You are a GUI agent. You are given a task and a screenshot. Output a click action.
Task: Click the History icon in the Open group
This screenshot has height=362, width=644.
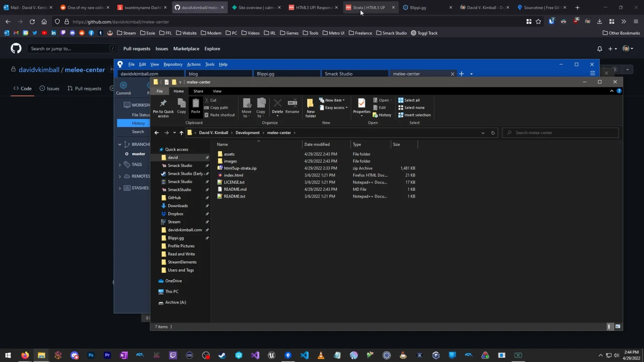pyautogui.click(x=383, y=115)
